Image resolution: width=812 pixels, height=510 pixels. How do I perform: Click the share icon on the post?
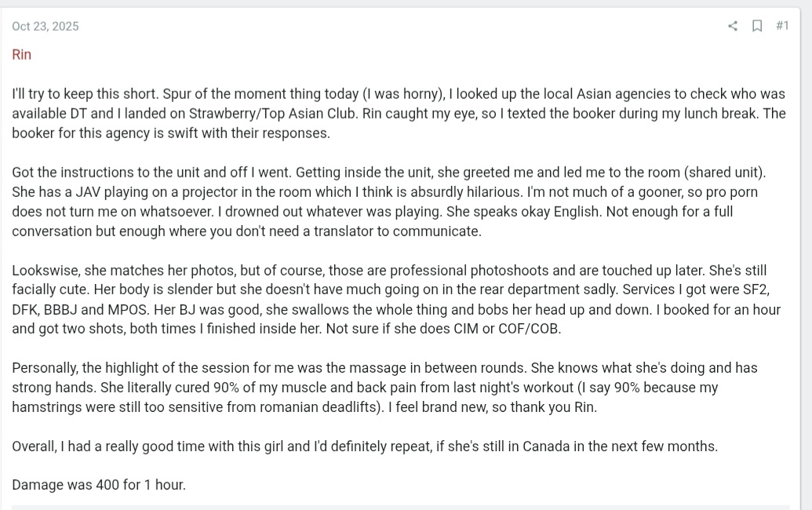[x=733, y=26]
